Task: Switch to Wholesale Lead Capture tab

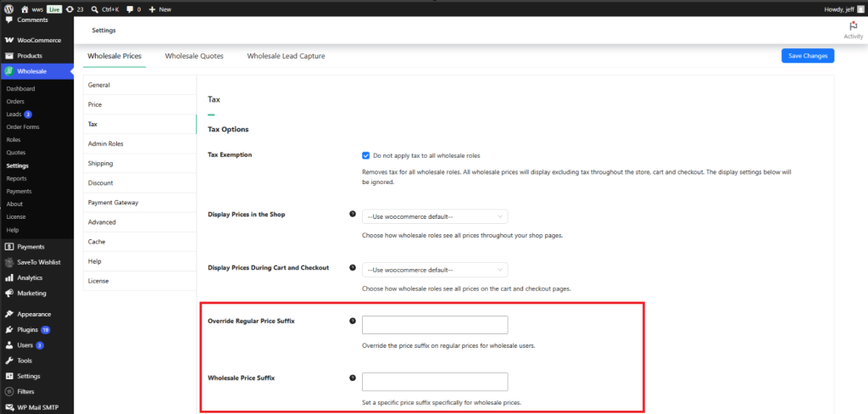Action: coord(286,56)
